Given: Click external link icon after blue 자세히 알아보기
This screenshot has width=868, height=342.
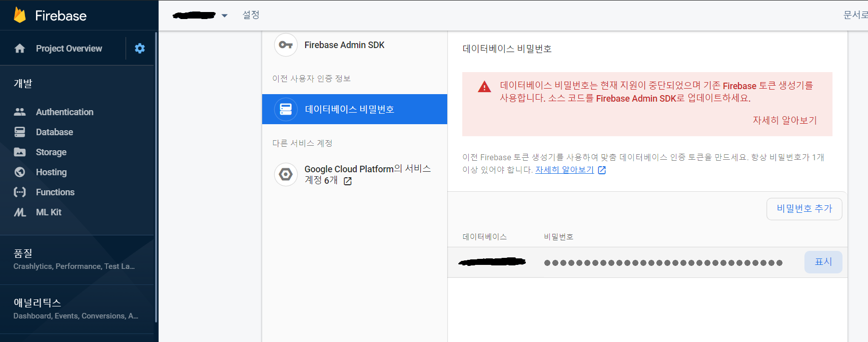Looking at the screenshot, I should [602, 170].
